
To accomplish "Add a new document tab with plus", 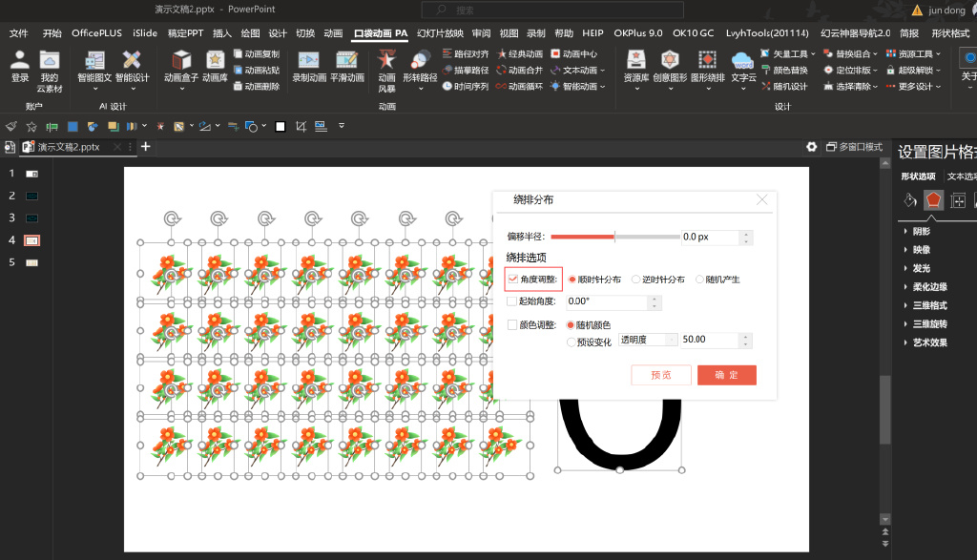I will coord(146,147).
